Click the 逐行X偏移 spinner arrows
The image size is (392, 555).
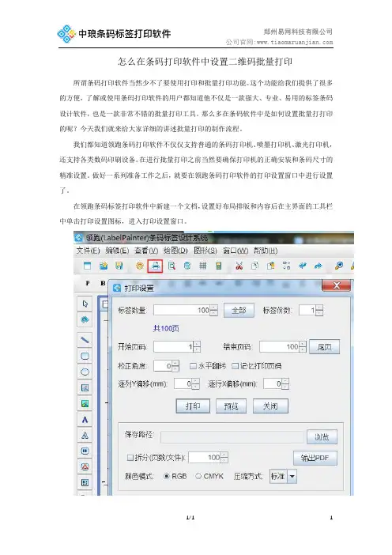click(x=285, y=384)
